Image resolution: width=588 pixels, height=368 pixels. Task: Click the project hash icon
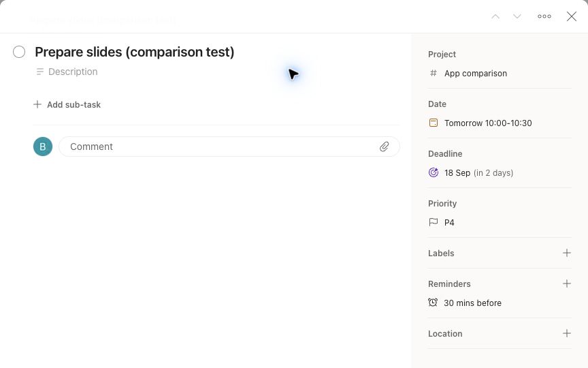433,73
